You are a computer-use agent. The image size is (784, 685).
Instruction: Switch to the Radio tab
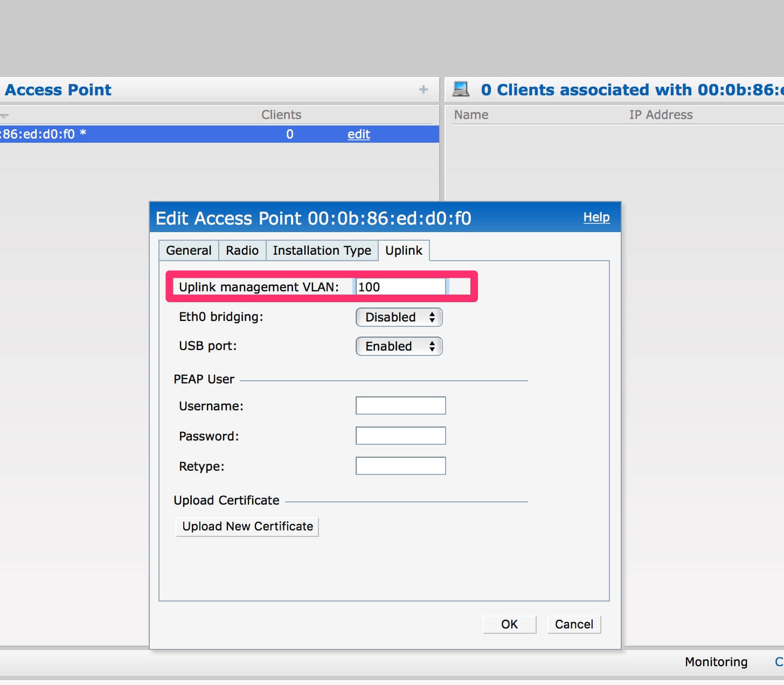click(241, 250)
